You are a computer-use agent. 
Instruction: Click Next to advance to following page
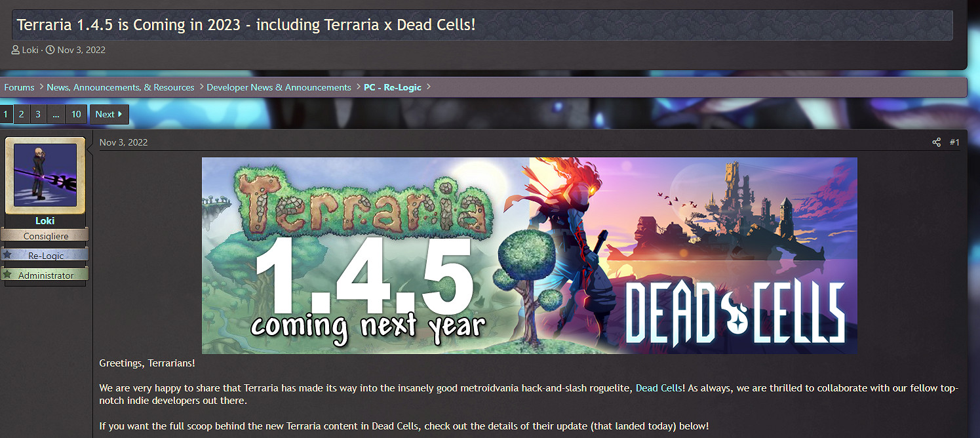109,114
